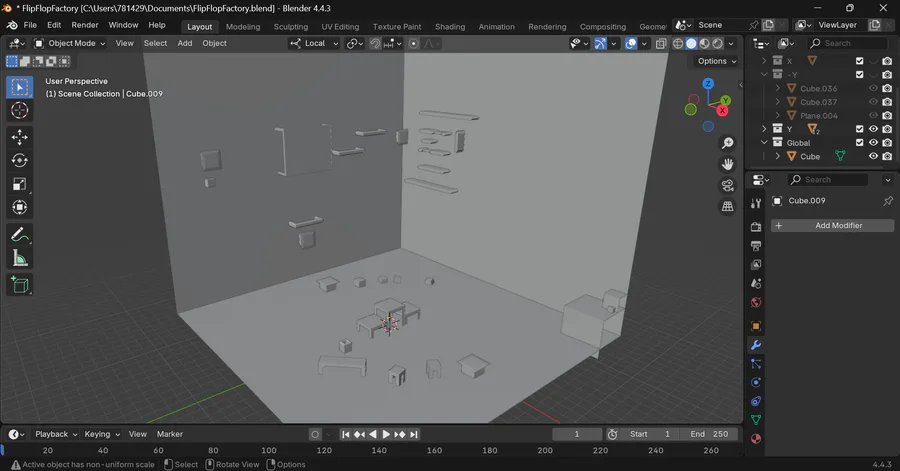This screenshot has width=900, height=471.
Task: Open the shading options dropdown arrow
Action: pos(731,44)
